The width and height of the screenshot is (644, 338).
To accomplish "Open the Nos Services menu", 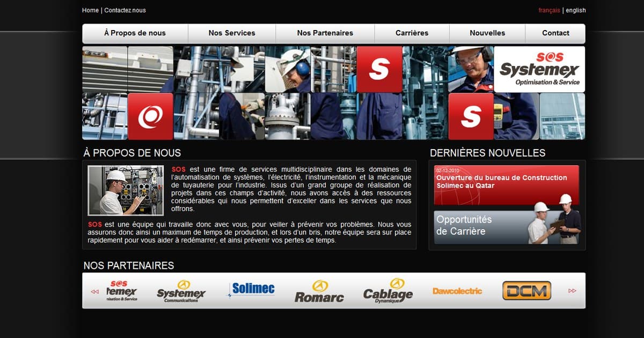I will (x=232, y=33).
